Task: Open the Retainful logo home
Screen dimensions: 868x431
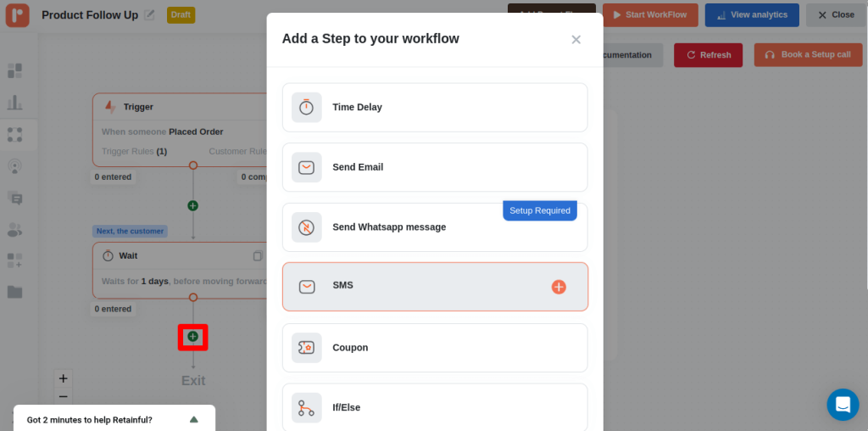Action: coord(17,15)
